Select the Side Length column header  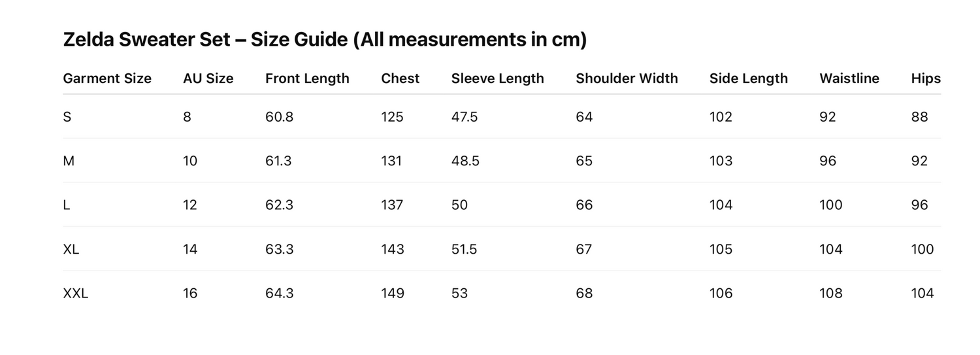pyautogui.click(x=748, y=78)
